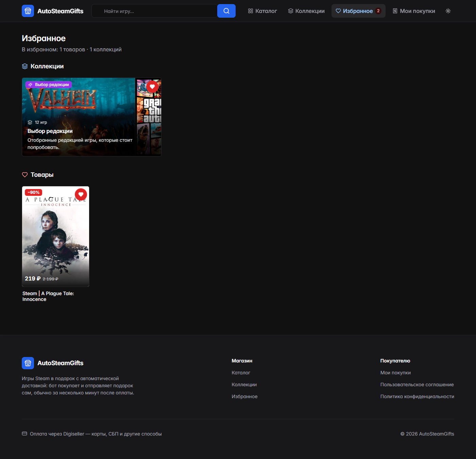The width and height of the screenshot is (476, 459).
Task: Open footer Мои покупки link
Action: pyautogui.click(x=395, y=373)
